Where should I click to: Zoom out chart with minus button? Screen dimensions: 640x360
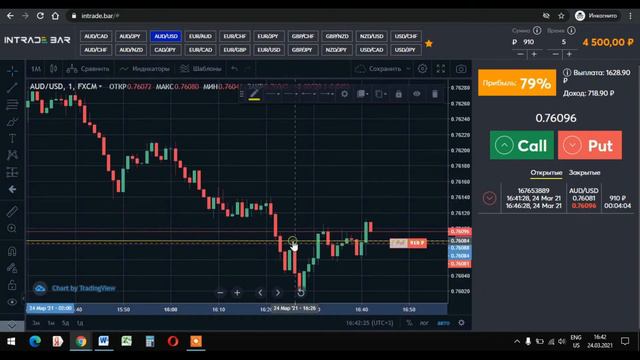220,293
